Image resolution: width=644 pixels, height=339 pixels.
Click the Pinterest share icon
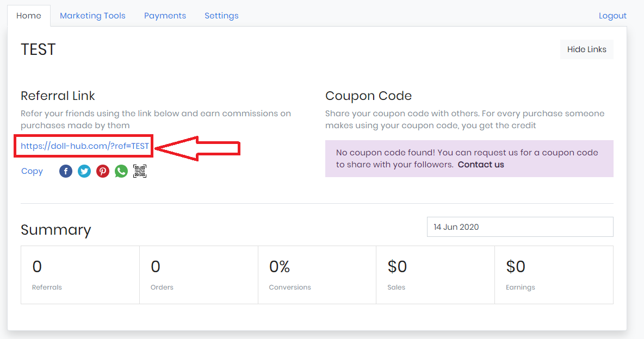click(x=103, y=171)
